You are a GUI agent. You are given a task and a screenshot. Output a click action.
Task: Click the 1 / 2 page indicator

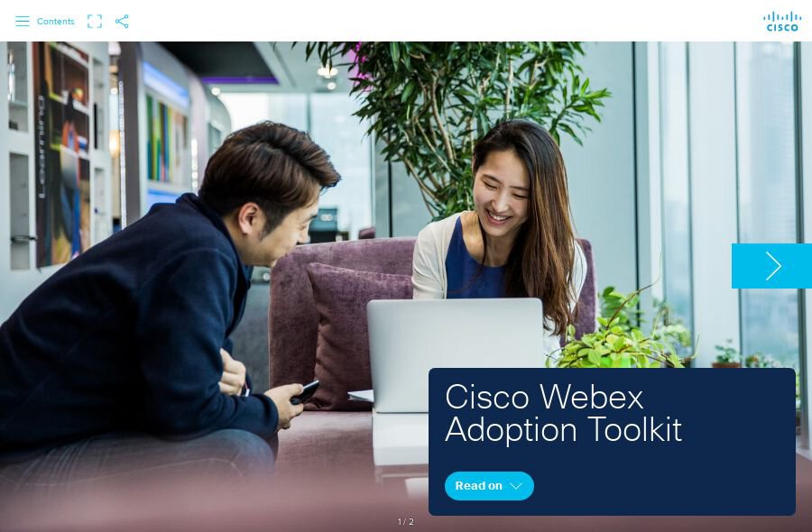406,522
